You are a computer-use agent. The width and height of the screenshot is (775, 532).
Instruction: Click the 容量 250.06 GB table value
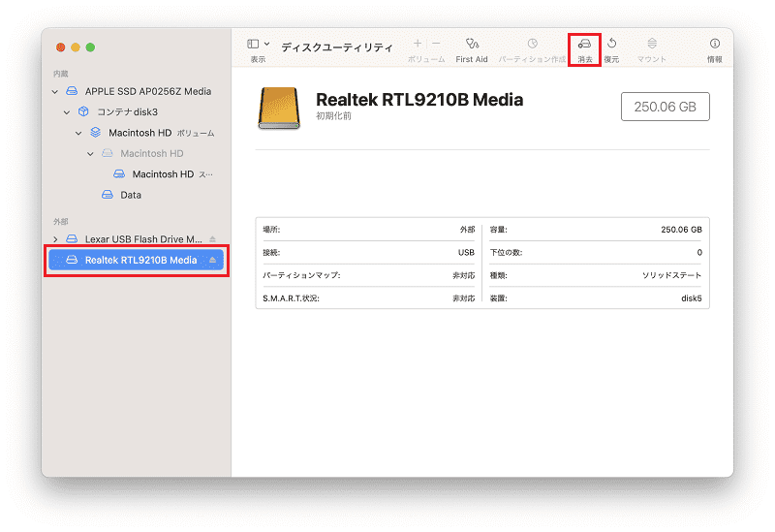pos(681,230)
